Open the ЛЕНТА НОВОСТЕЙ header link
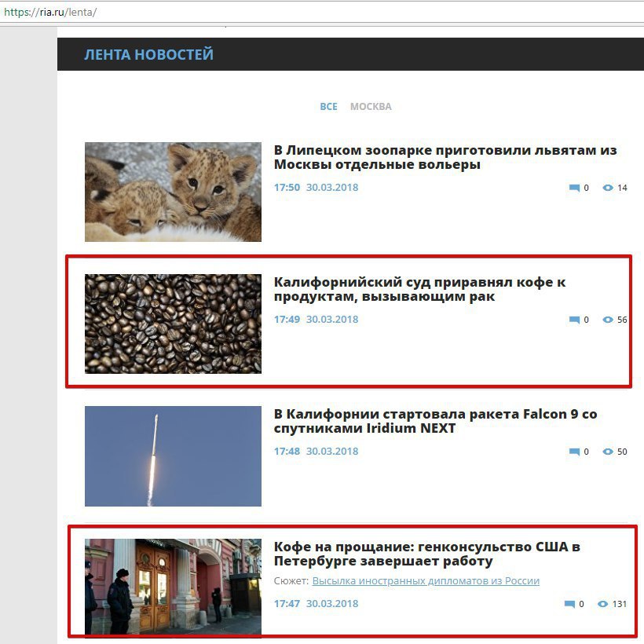 point(148,55)
